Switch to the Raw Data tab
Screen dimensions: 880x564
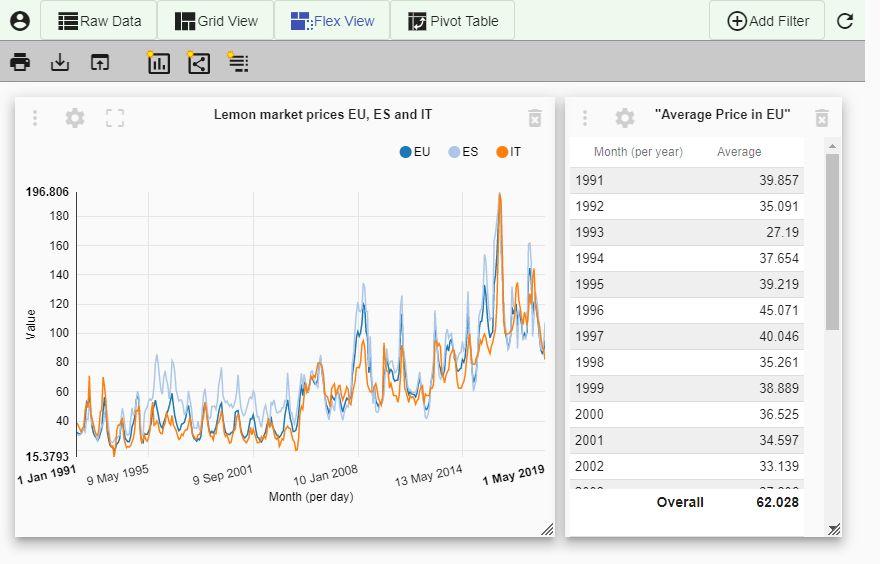click(x=99, y=20)
